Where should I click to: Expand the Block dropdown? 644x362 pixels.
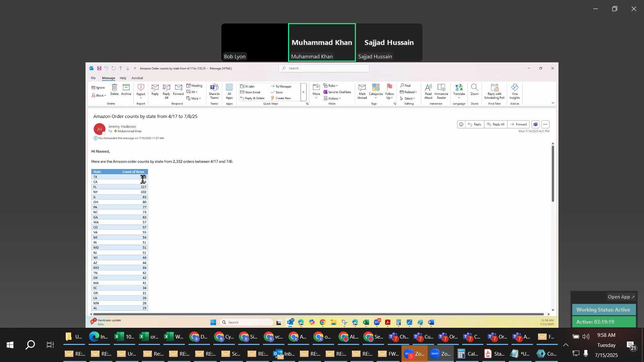[99, 96]
